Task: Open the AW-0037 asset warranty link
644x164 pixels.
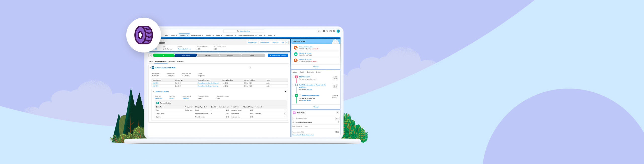Action: point(155,86)
